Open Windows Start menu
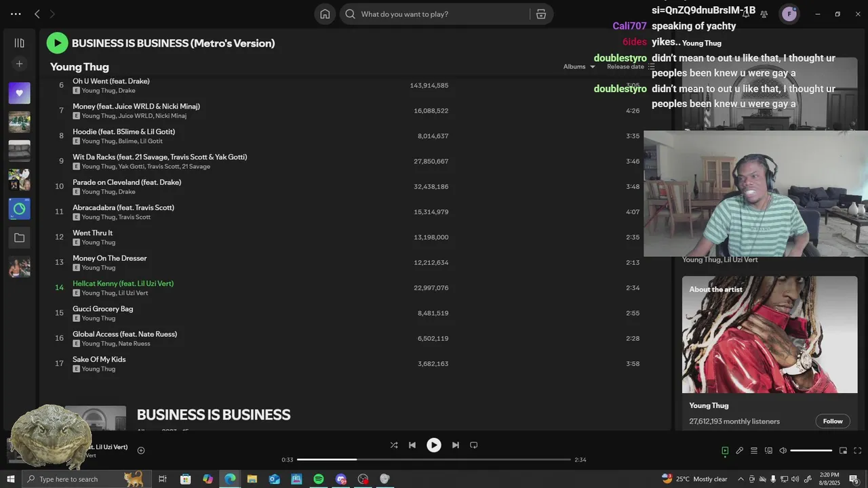The width and height of the screenshot is (868, 488). [10, 479]
